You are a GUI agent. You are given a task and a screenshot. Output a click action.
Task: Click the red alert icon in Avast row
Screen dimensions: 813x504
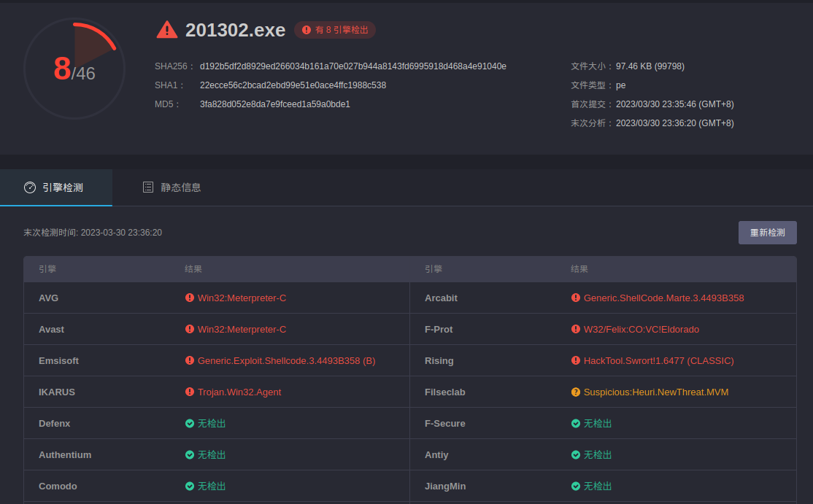click(190, 329)
